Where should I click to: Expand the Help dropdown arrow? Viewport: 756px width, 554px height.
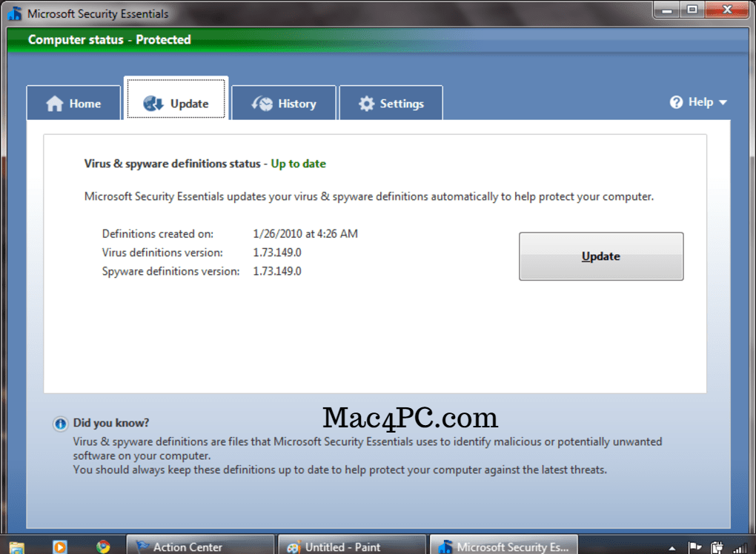(x=723, y=103)
